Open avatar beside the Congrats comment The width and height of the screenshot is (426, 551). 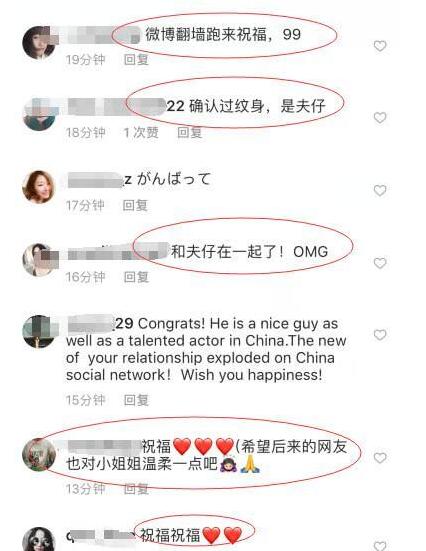tap(39, 332)
